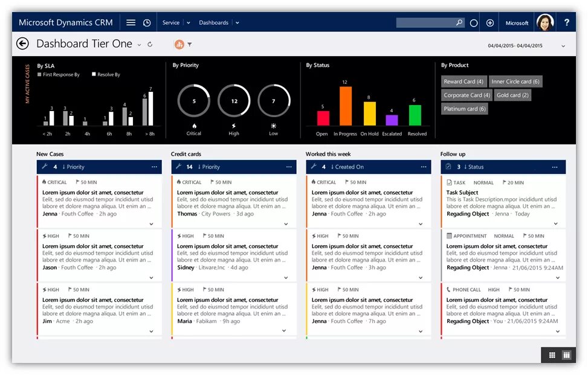Click the wrench icon in Worked this week header
The image size is (588, 375).
(x=314, y=166)
